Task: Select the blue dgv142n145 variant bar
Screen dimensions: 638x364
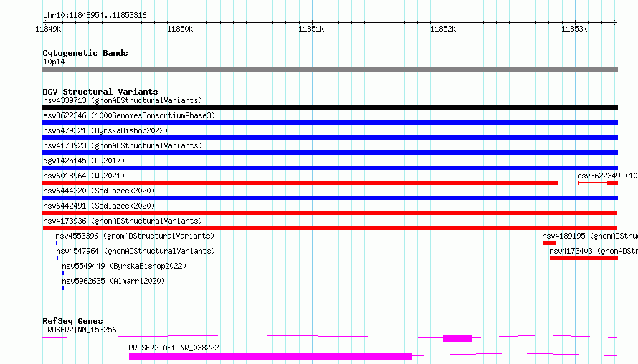Action: coord(330,168)
